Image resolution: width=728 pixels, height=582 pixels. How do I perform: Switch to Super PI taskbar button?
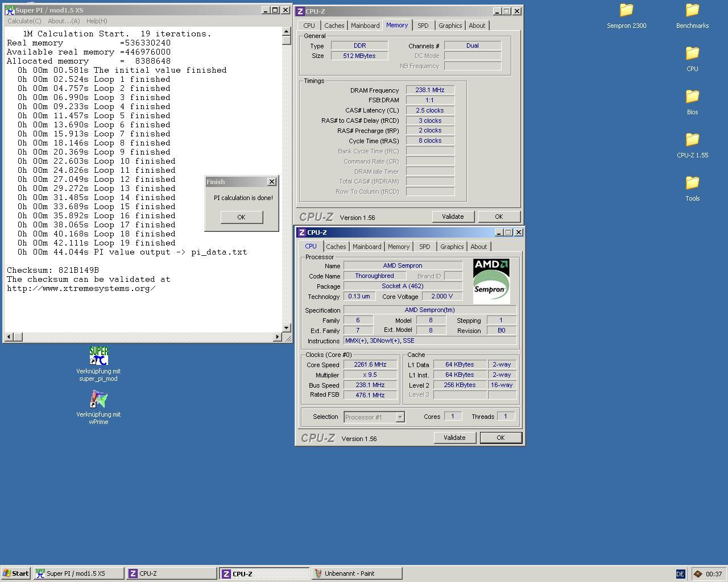[78, 573]
